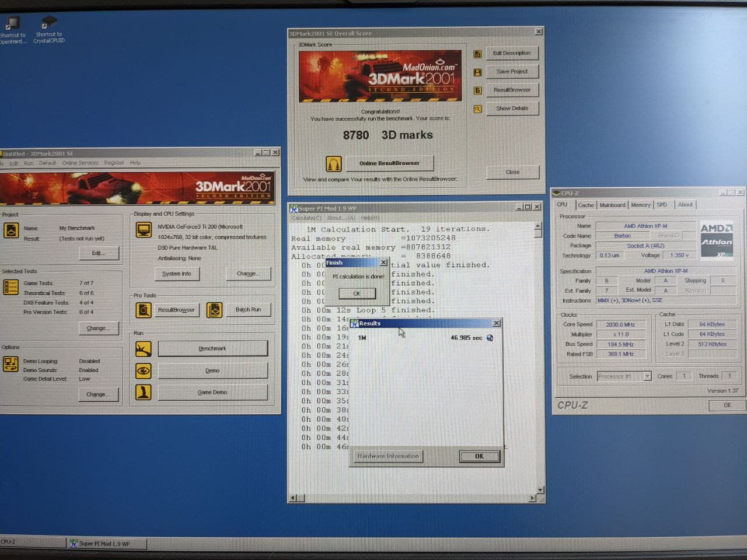Click the Demo button
The height and width of the screenshot is (560, 747).
point(212,371)
